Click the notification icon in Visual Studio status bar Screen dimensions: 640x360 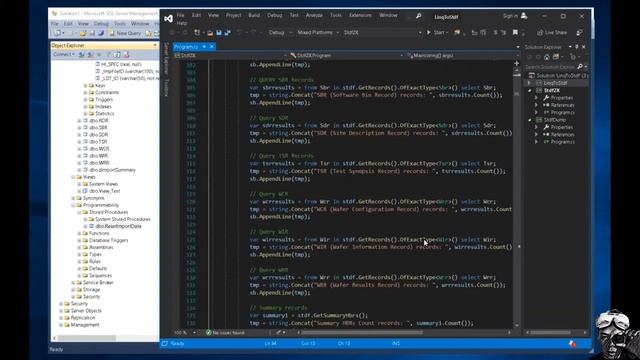coord(572,344)
